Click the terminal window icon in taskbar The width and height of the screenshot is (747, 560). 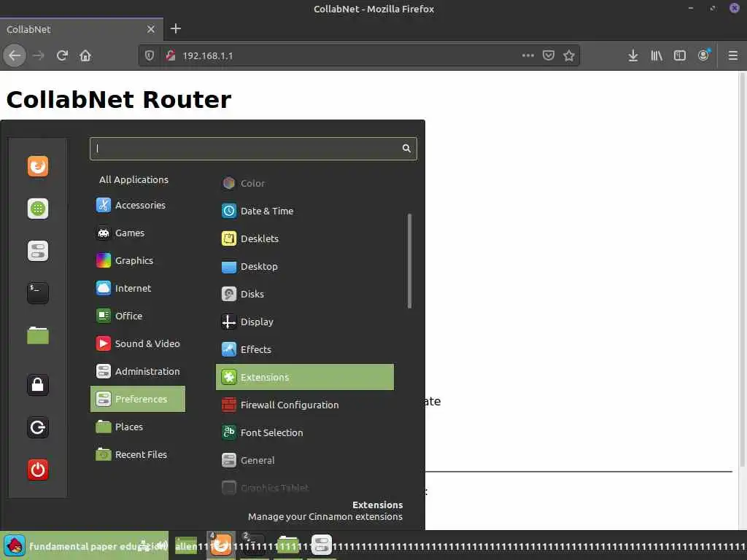point(252,545)
